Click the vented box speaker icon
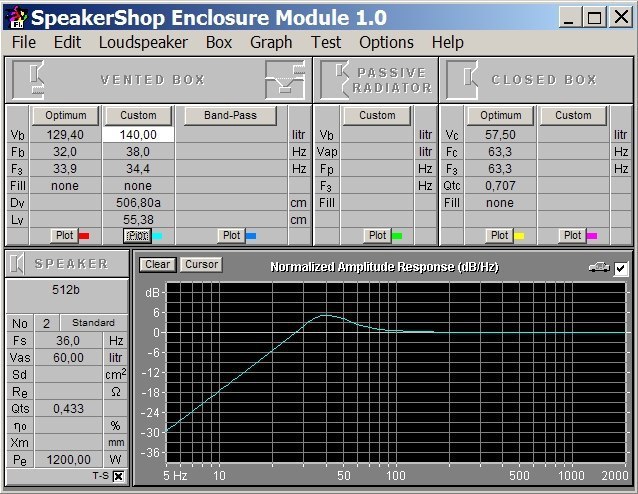 [x=28, y=80]
